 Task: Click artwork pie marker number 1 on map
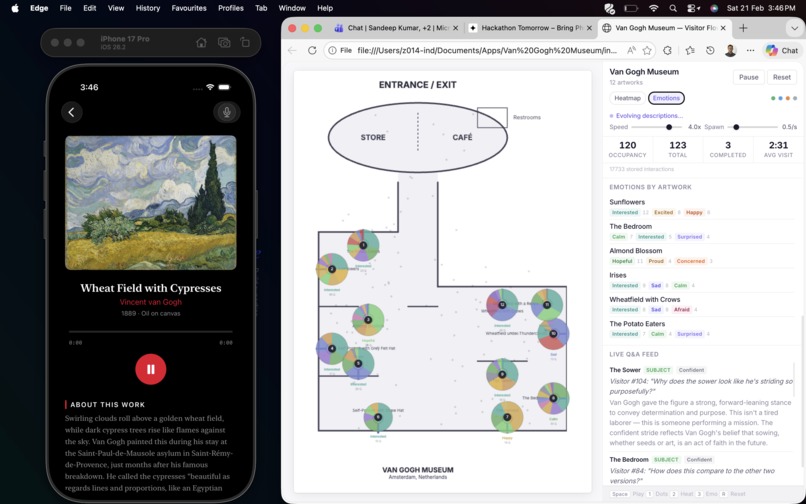click(x=363, y=245)
